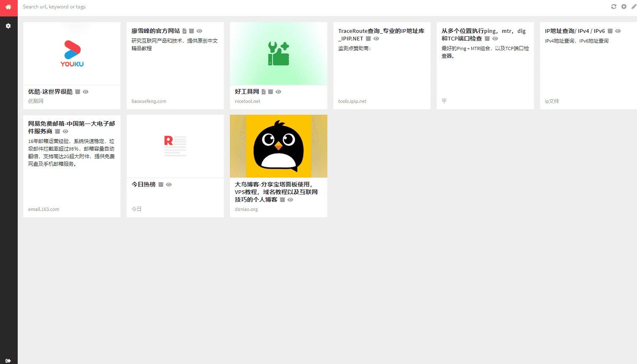The image size is (637, 364).
Task: Open the 好工具网 bookmark title
Action: (247, 92)
